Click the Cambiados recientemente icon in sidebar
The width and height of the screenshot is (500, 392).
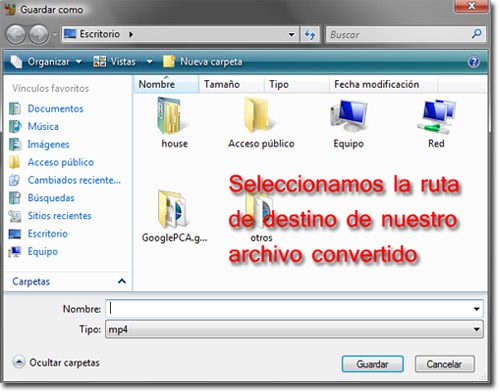15,180
